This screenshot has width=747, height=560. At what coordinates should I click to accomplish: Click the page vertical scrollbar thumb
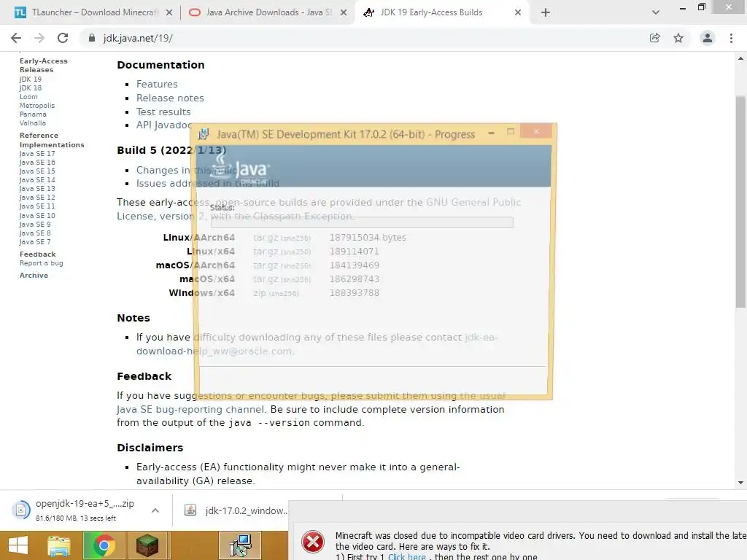click(740, 201)
